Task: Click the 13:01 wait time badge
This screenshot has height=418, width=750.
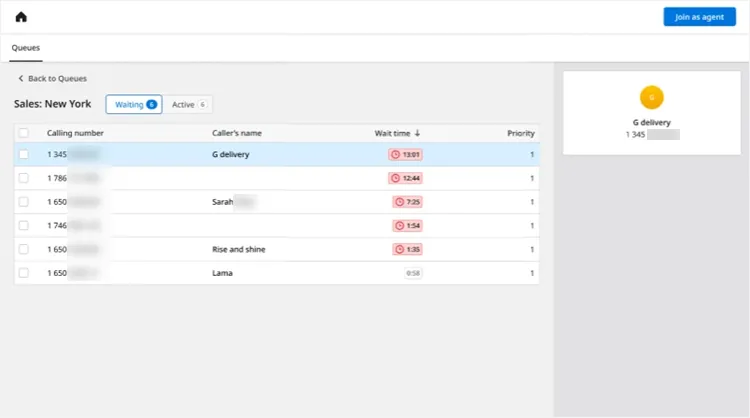Action: coord(405,154)
